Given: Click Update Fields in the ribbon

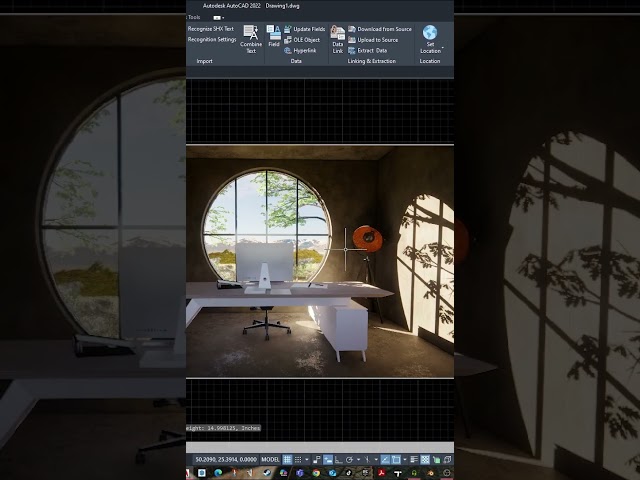Looking at the screenshot, I should [305, 29].
